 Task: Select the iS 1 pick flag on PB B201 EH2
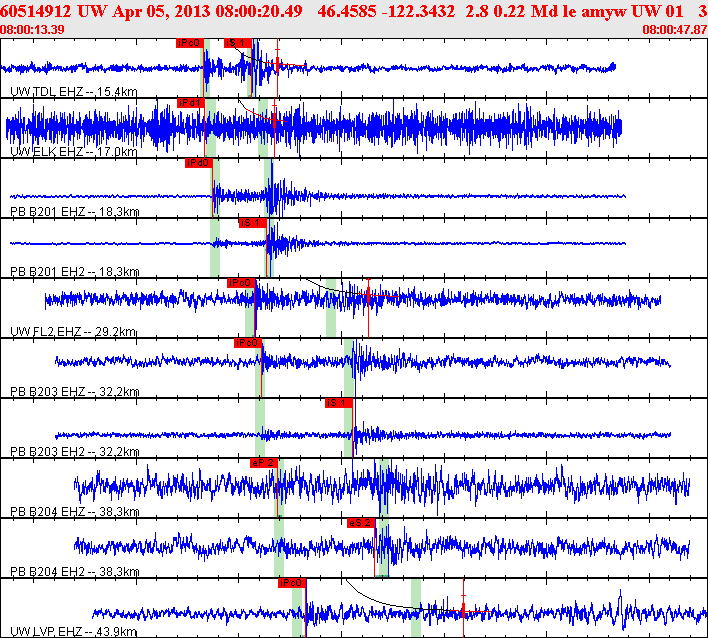pyautogui.click(x=252, y=223)
